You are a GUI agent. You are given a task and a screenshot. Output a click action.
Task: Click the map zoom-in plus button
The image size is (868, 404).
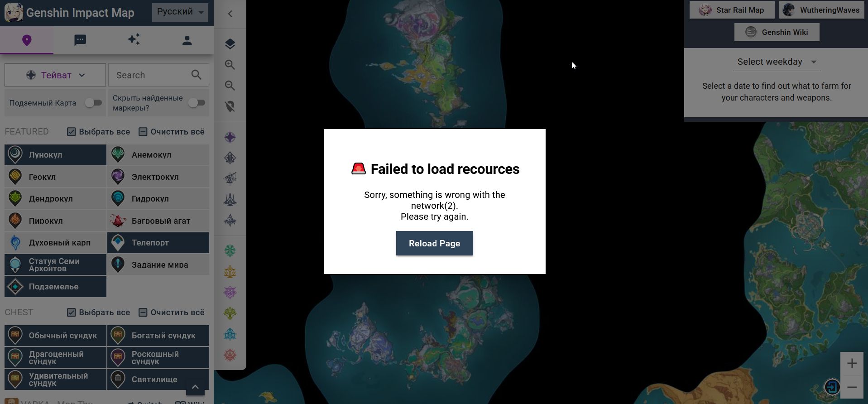[852, 363]
